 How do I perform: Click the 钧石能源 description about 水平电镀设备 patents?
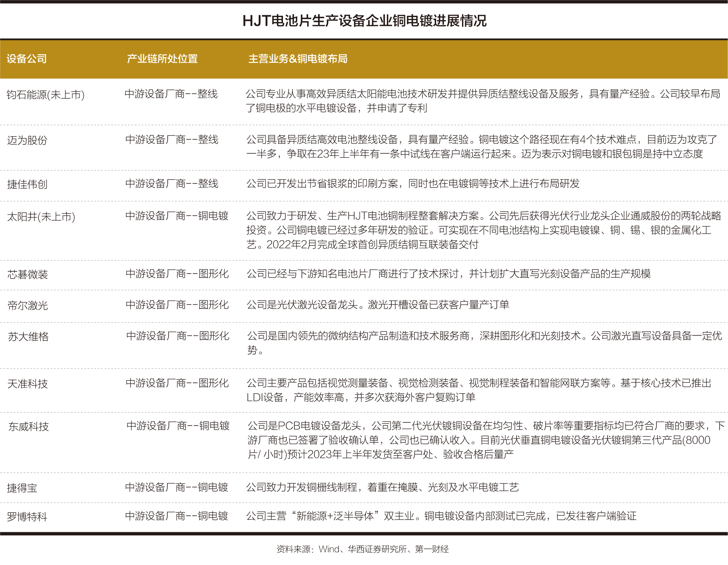point(483,101)
